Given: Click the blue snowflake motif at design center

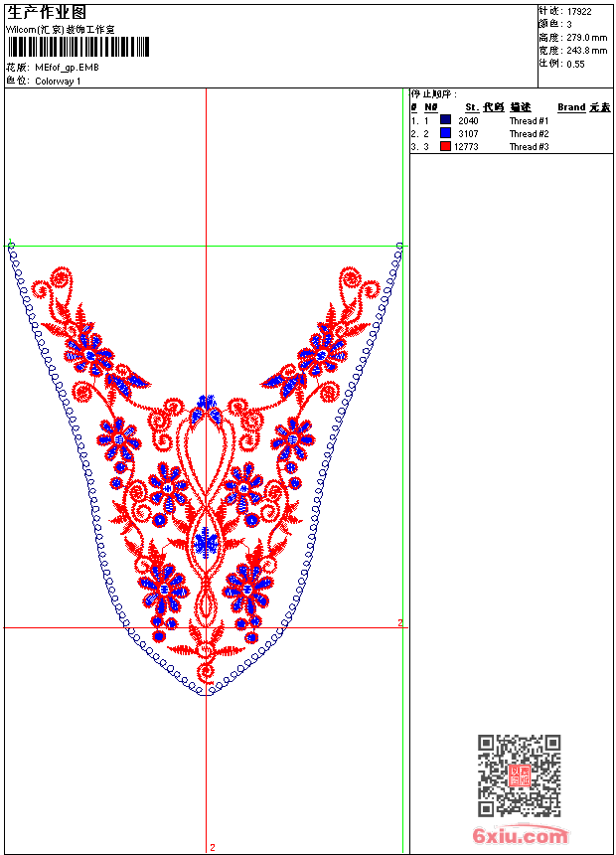Looking at the screenshot, I should point(206,542).
